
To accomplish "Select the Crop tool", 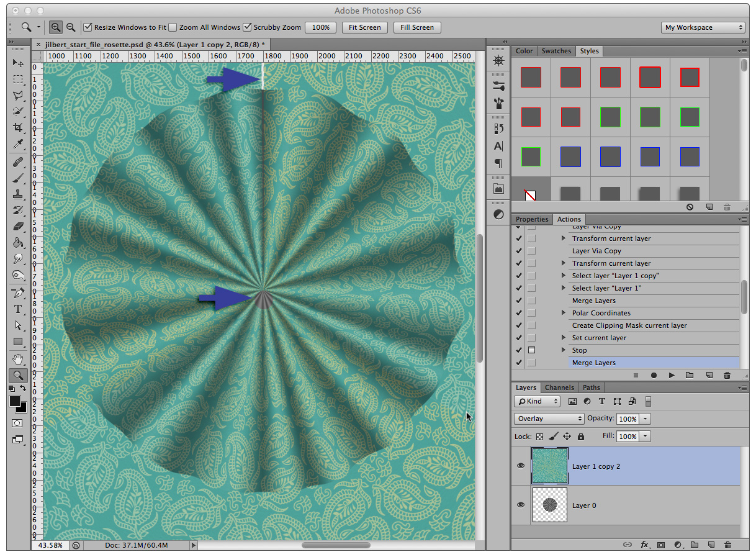I will click(17, 128).
